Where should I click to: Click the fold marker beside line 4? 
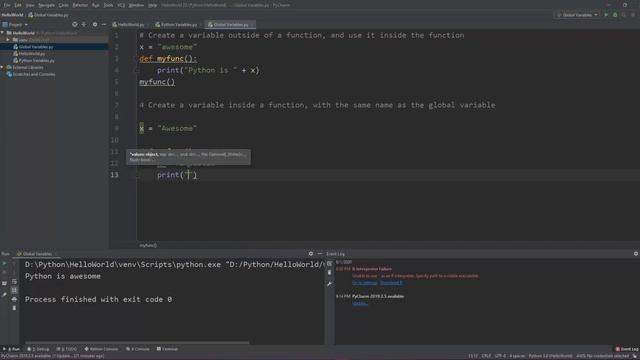(x=138, y=70)
